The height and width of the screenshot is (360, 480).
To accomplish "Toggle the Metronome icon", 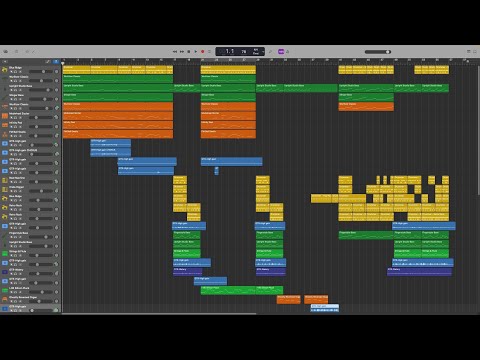I will [x=287, y=52].
